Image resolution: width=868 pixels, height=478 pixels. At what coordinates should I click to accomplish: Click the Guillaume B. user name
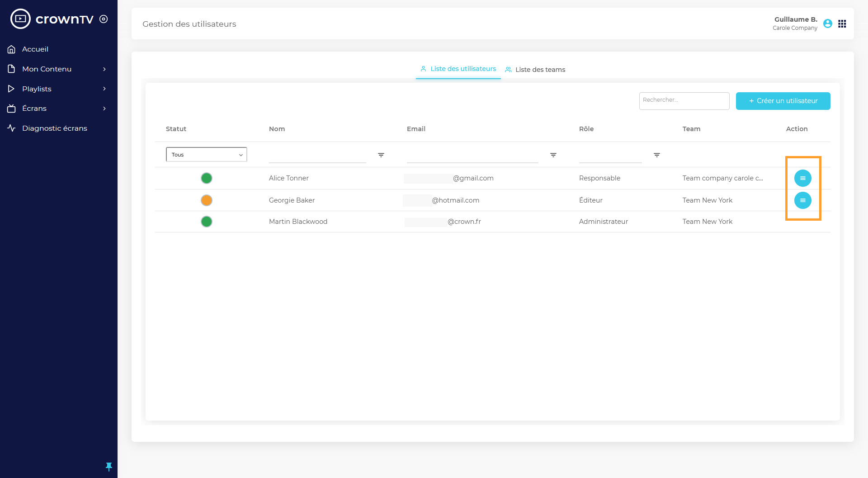pyautogui.click(x=796, y=19)
